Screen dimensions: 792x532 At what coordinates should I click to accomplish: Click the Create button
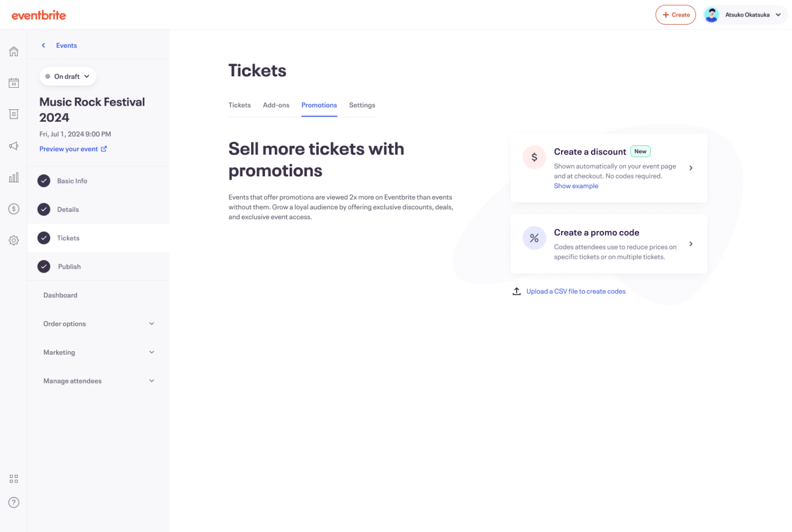[x=675, y=14]
